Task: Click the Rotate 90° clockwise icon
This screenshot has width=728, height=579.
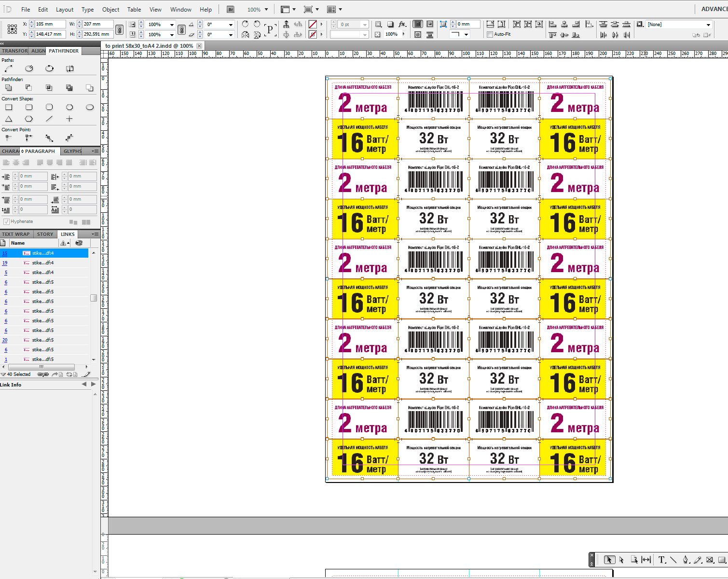Action: point(246,24)
